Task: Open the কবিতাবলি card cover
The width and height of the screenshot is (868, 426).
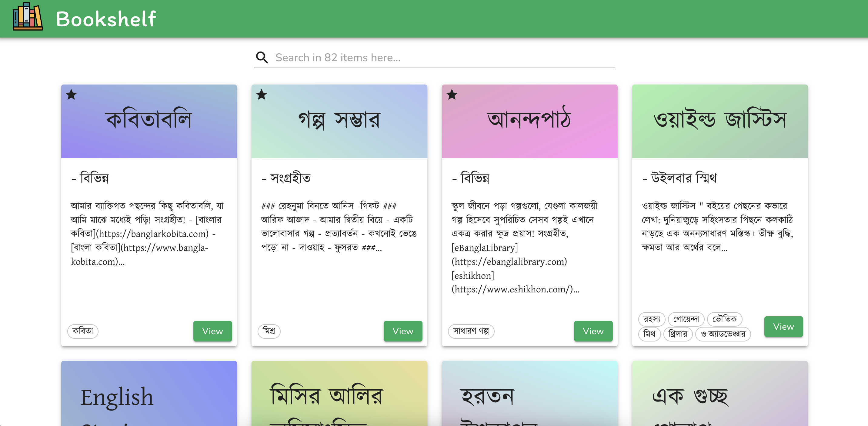Action: pyautogui.click(x=149, y=121)
